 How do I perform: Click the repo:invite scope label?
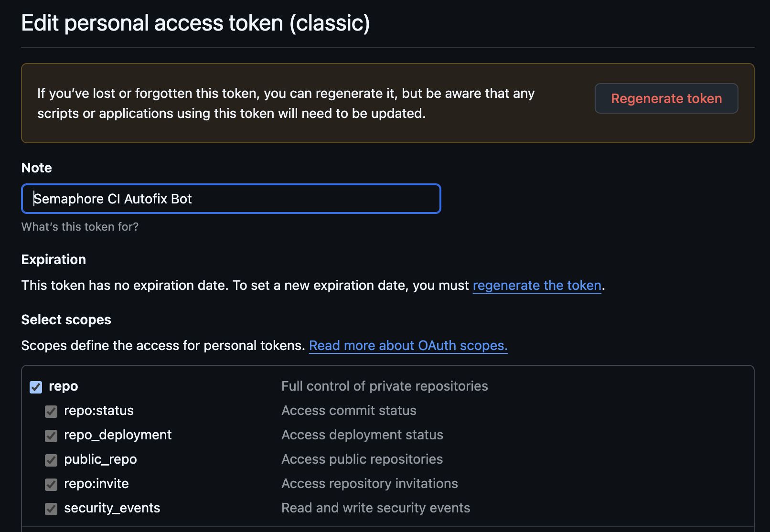click(96, 483)
